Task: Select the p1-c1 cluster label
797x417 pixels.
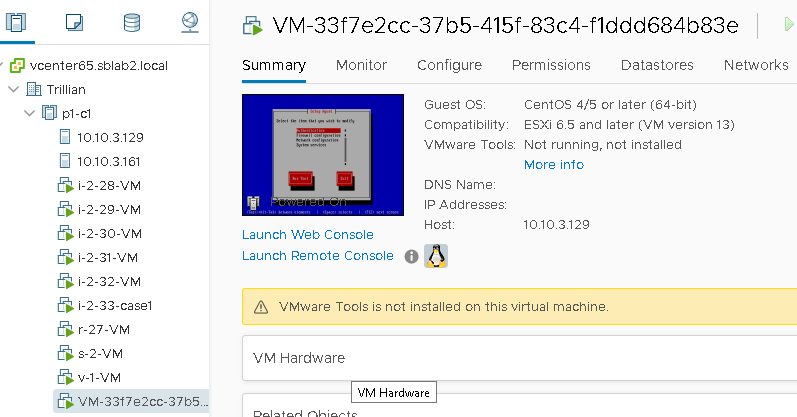Action: click(x=77, y=113)
